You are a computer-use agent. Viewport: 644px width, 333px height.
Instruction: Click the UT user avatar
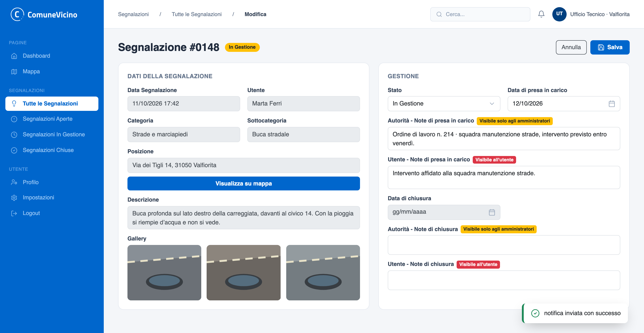559,14
